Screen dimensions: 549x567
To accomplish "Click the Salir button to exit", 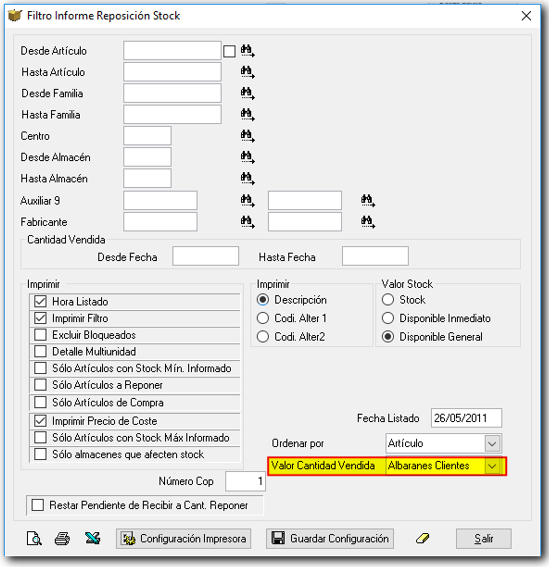I will [484, 538].
